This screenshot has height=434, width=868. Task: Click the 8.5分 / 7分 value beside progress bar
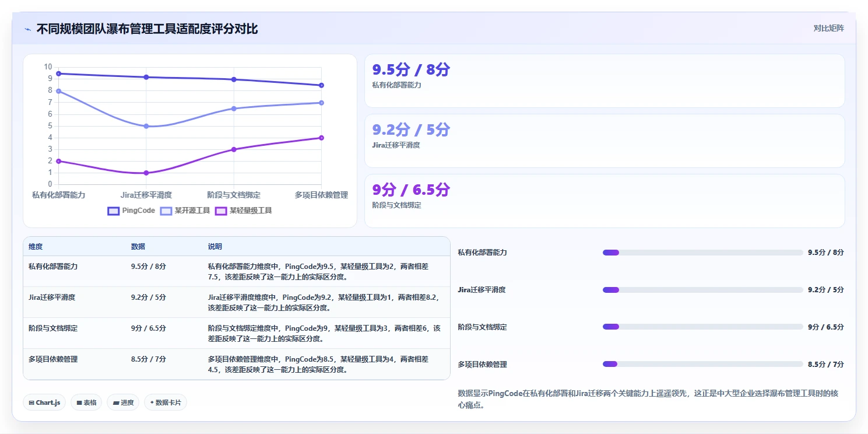pyautogui.click(x=826, y=364)
